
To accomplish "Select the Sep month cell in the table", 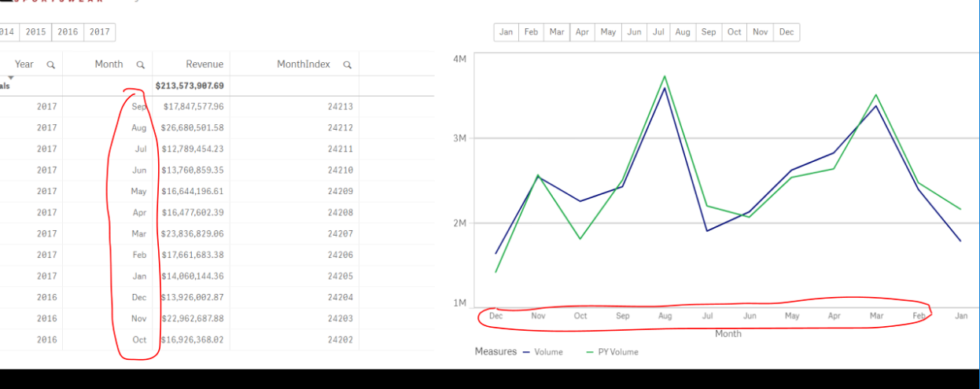I will [x=139, y=107].
